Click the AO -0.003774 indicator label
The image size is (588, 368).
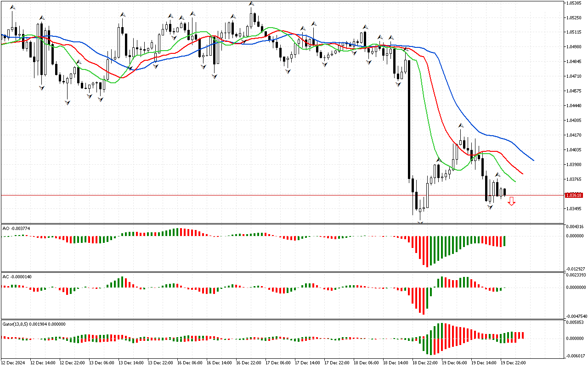pos(16,228)
